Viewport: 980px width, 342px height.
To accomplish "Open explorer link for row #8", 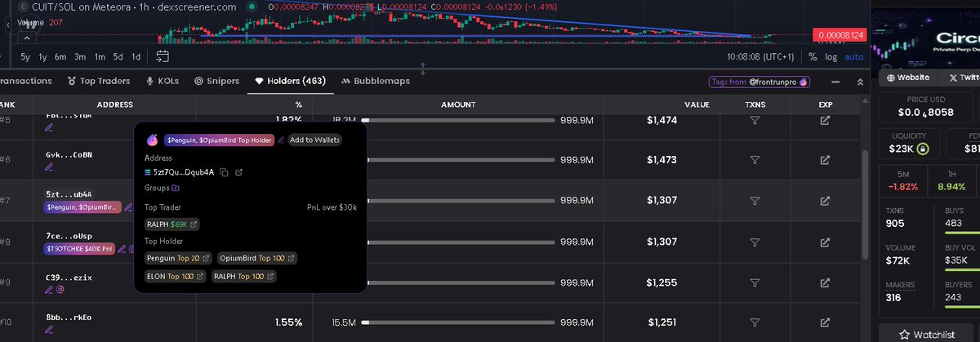I will click(825, 242).
